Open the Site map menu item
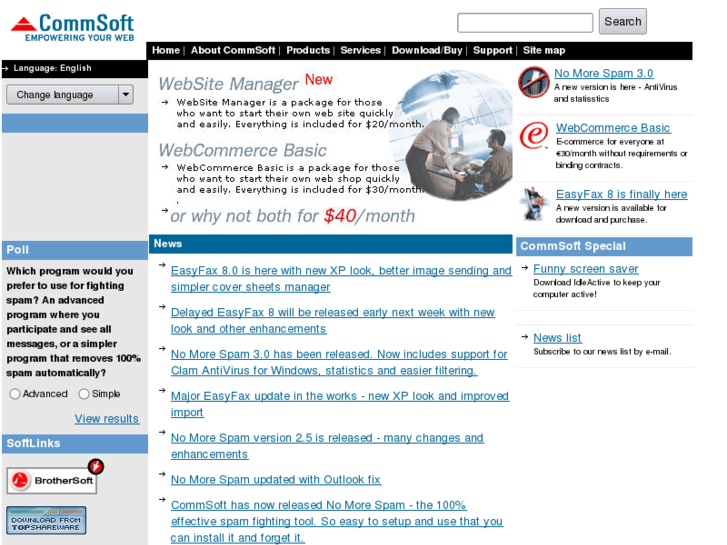The width and height of the screenshot is (727, 545). tap(544, 50)
